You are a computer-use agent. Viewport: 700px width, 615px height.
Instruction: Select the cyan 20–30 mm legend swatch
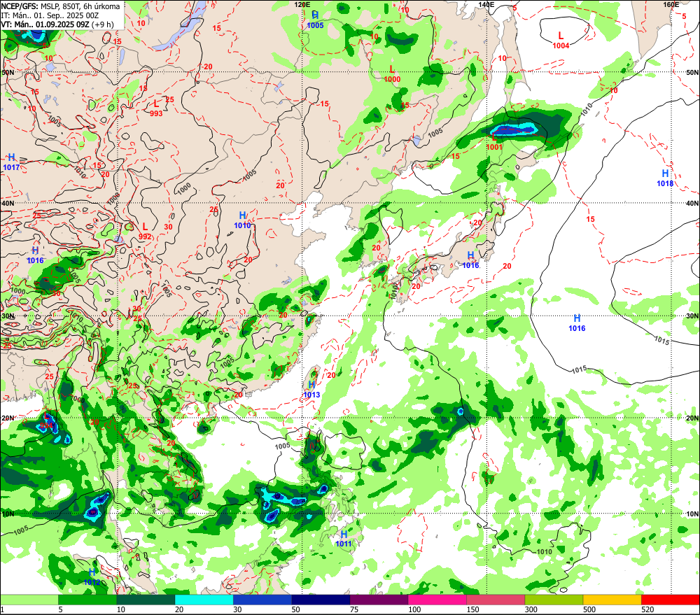click(204, 600)
